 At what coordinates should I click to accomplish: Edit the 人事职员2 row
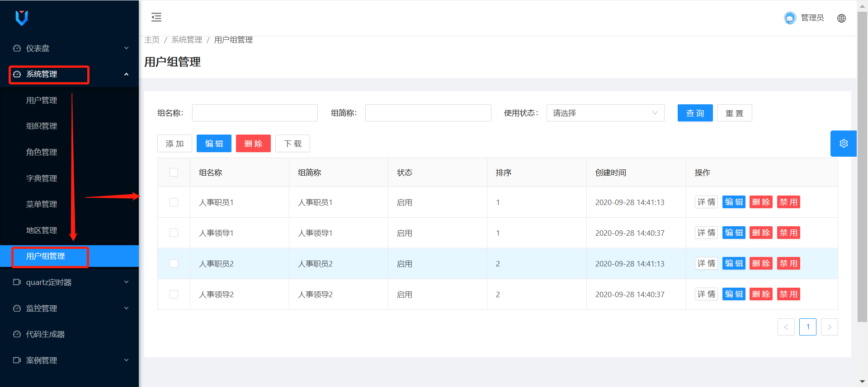[x=734, y=263]
